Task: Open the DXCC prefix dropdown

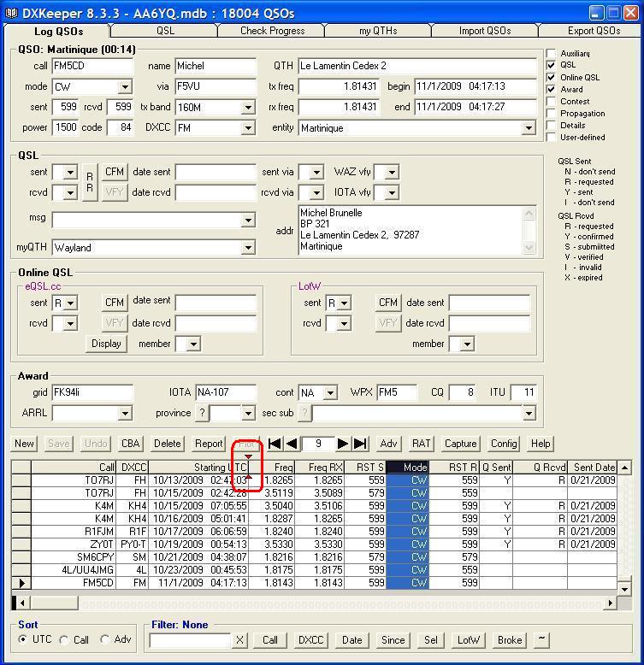Action: point(248,127)
